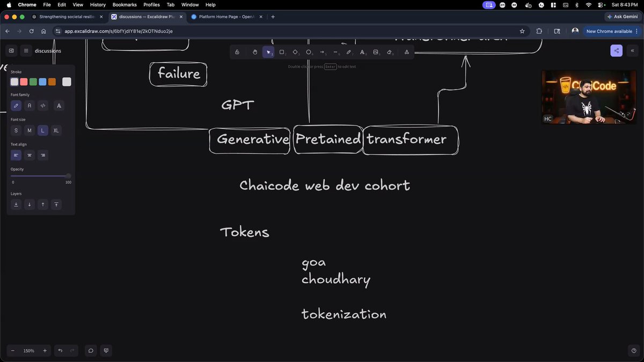Open the more tools shapes icon
Screen dimensions: 644x362
click(407, 52)
